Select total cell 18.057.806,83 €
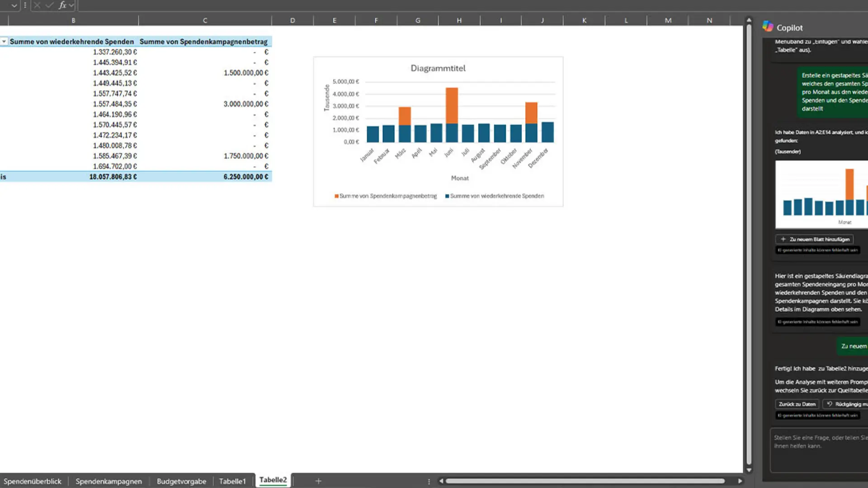The width and height of the screenshot is (868, 488). pos(113,177)
